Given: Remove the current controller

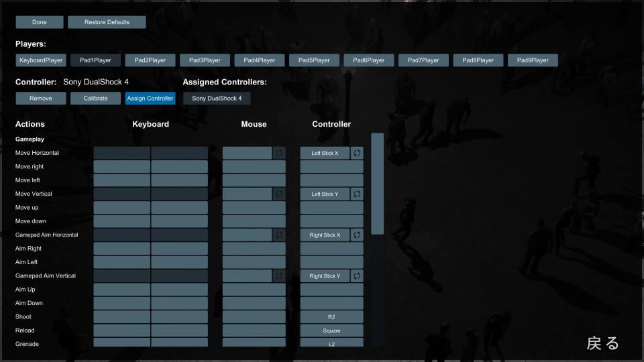Looking at the screenshot, I should point(41,99).
